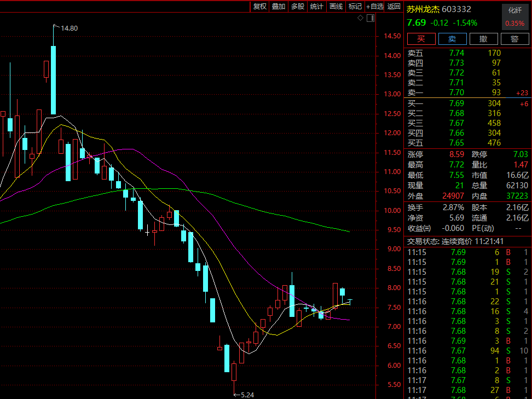532x399 pixels.
Task: Click the red 买 buy button
Action: point(421,39)
